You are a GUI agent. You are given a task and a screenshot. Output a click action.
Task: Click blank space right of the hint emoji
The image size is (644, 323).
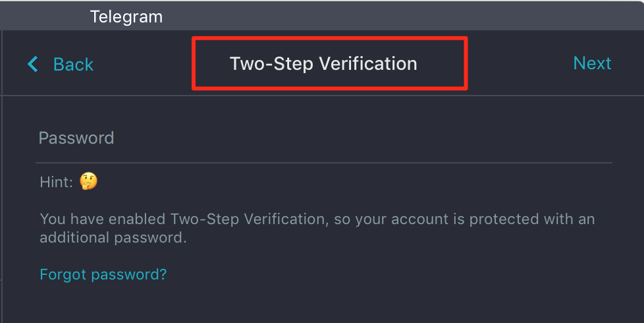(329, 182)
